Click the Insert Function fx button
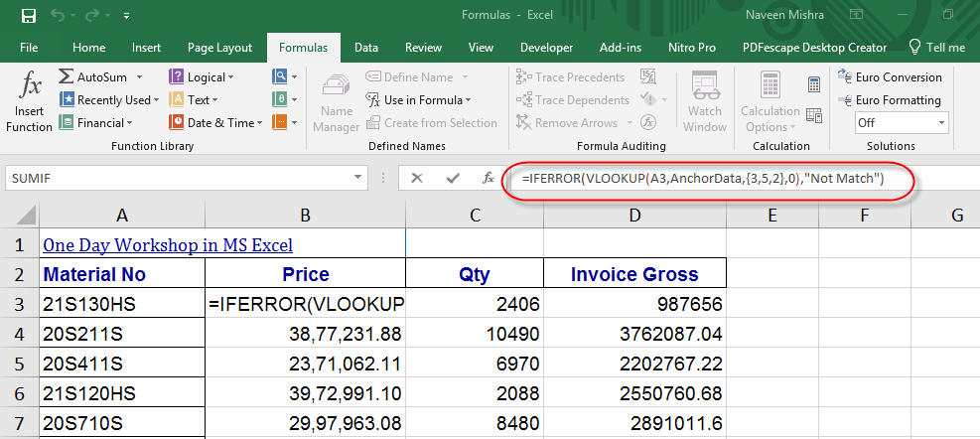 pyautogui.click(x=29, y=101)
